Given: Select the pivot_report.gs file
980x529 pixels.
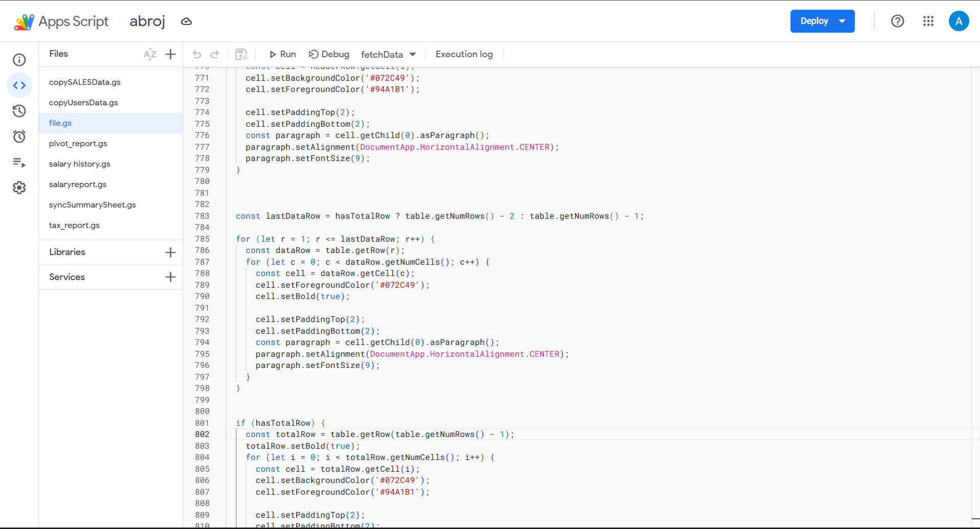Looking at the screenshot, I should pyautogui.click(x=78, y=144).
